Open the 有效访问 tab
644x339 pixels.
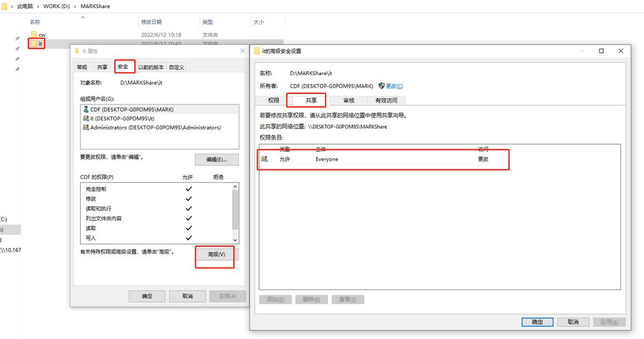387,100
